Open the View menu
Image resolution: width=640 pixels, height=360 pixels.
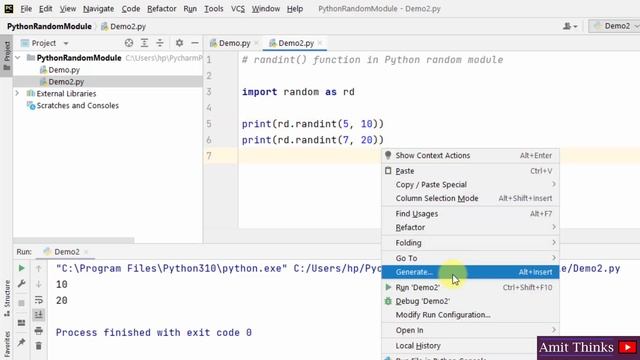[x=68, y=9]
